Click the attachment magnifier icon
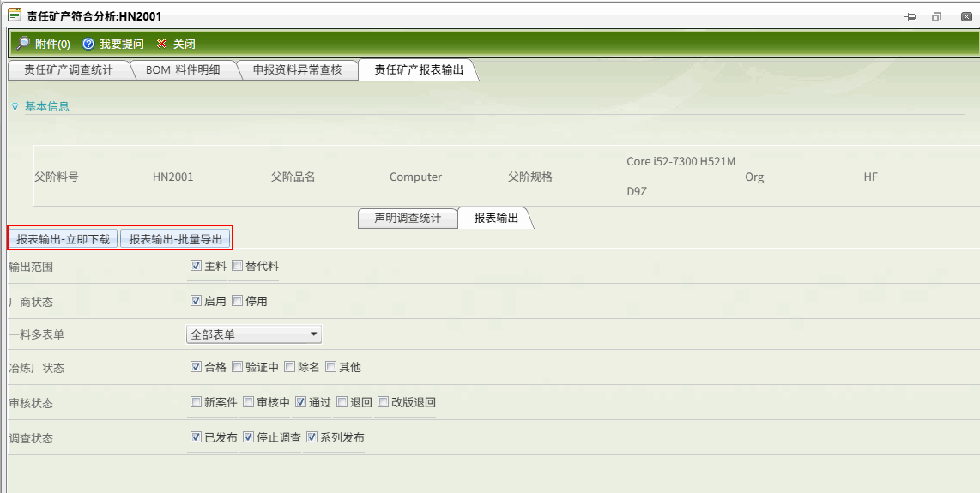 tap(23, 44)
